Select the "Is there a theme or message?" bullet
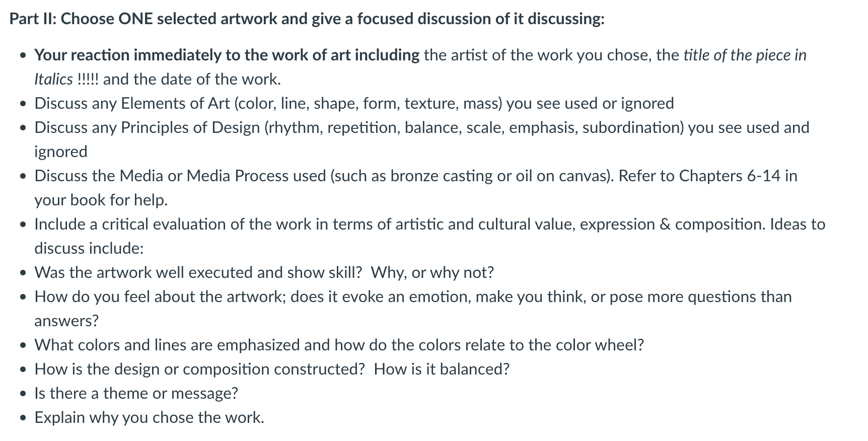Viewport: 868px width, 441px height. pos(136,393)
